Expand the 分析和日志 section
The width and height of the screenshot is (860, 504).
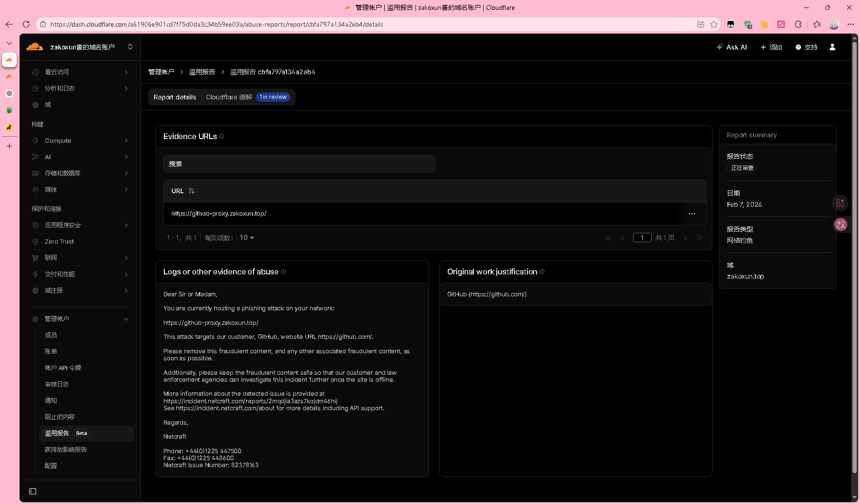tap(80, 88)
